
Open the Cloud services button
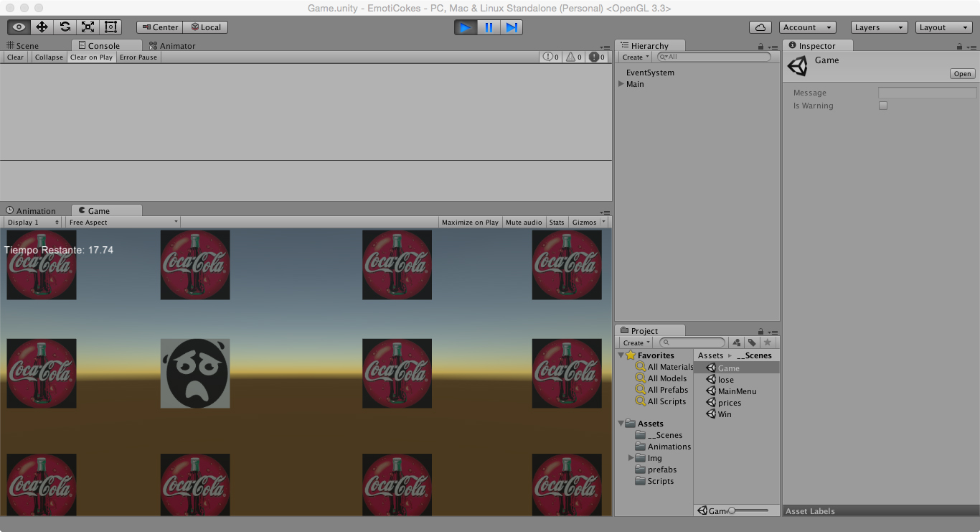coord(760,27)
